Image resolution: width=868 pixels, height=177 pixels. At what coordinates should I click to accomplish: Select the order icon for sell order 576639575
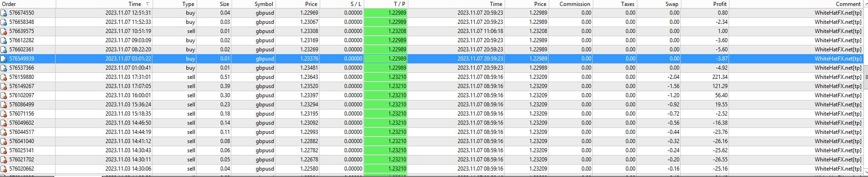coord(4,31)
